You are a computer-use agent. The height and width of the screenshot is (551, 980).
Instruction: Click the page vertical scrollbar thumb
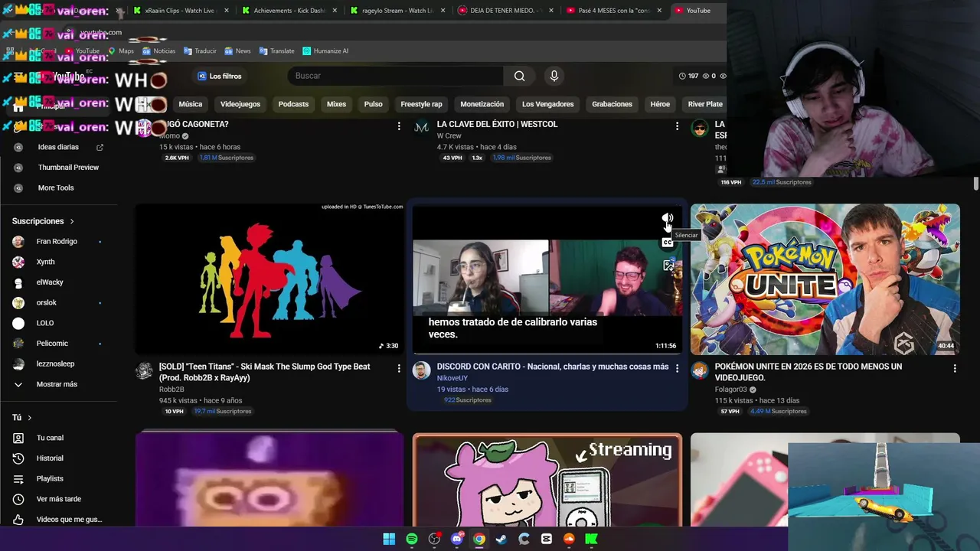976,184
